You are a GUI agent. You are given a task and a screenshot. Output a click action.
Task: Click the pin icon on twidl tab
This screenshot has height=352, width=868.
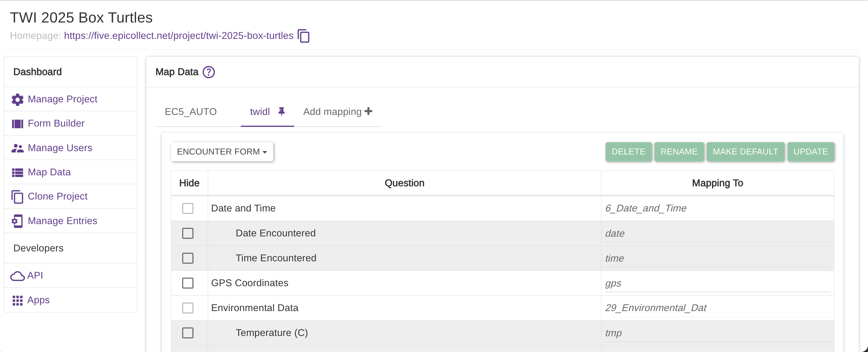click(281, 112)
